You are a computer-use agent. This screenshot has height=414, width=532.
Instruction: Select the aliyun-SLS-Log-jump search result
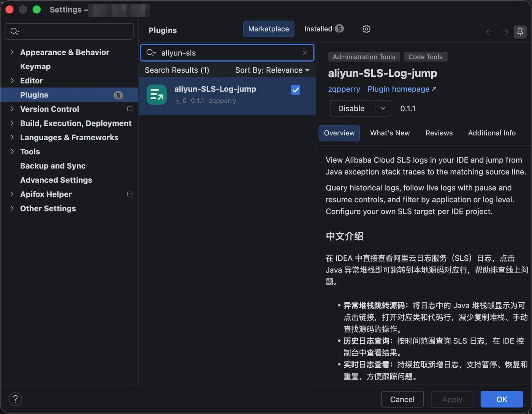pos(227,96)
